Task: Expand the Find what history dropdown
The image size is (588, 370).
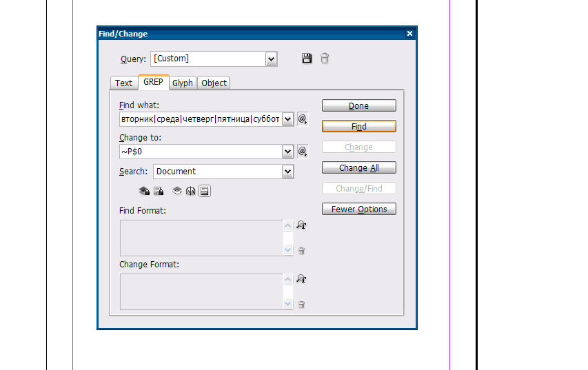Action: 287,119
